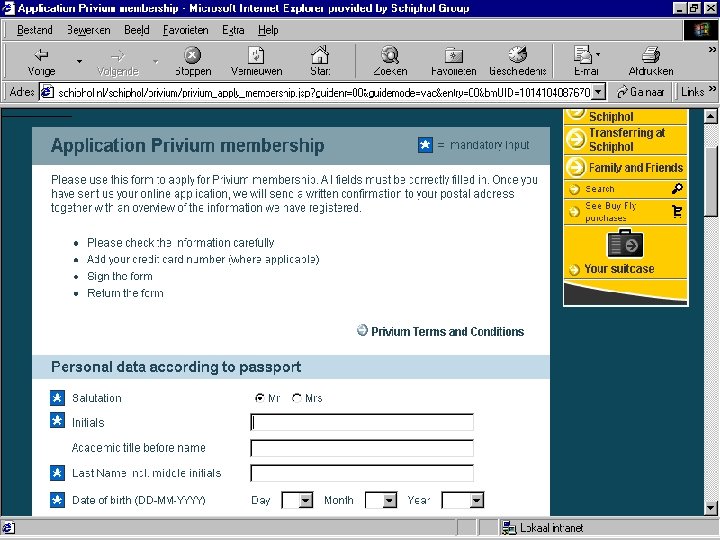Click the magnifier icon in sidebar Search
The image size is (720, 540).
point(677,188)
